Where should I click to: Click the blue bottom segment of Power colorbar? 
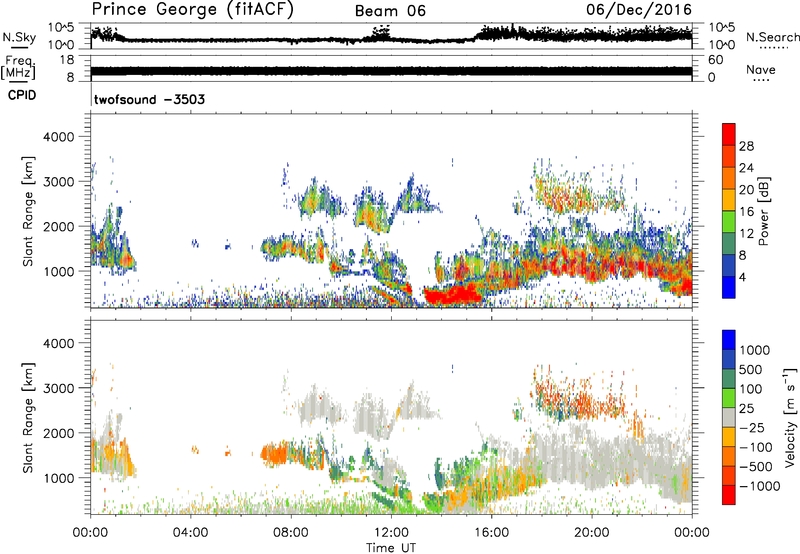point(729,287)
